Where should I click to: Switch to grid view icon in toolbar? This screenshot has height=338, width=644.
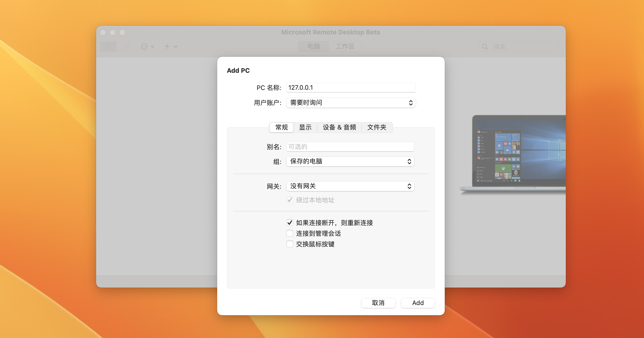click(108, 47)
